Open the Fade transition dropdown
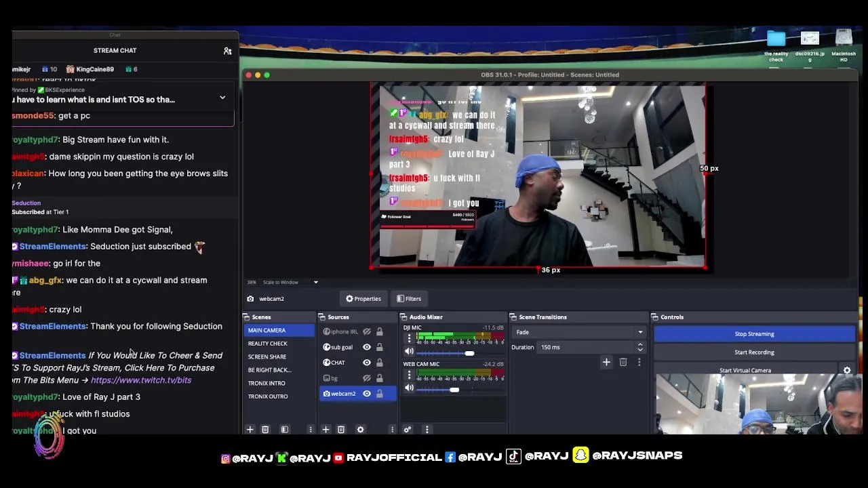Viewport: 868px width, 488px height. tap(579, 332)
